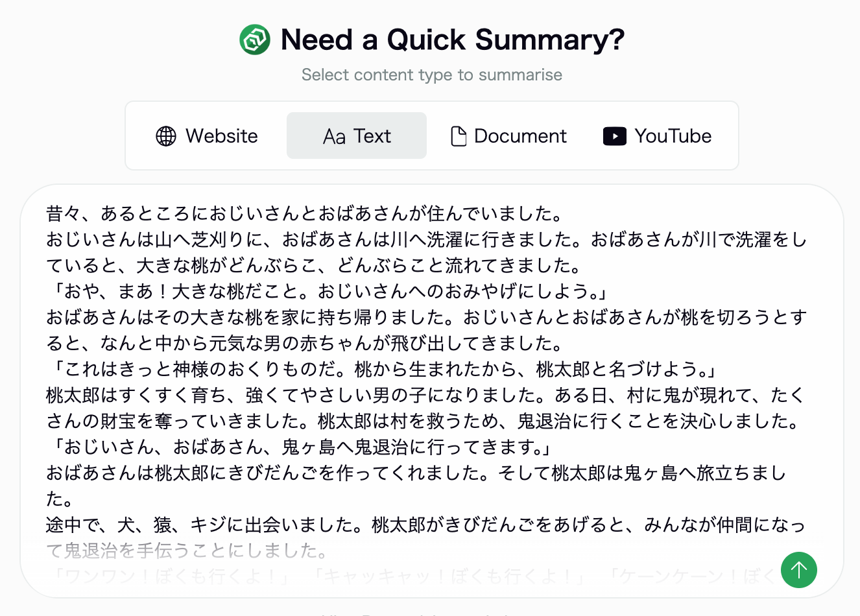Click the YouTube play icon

[x=614, y=136]
